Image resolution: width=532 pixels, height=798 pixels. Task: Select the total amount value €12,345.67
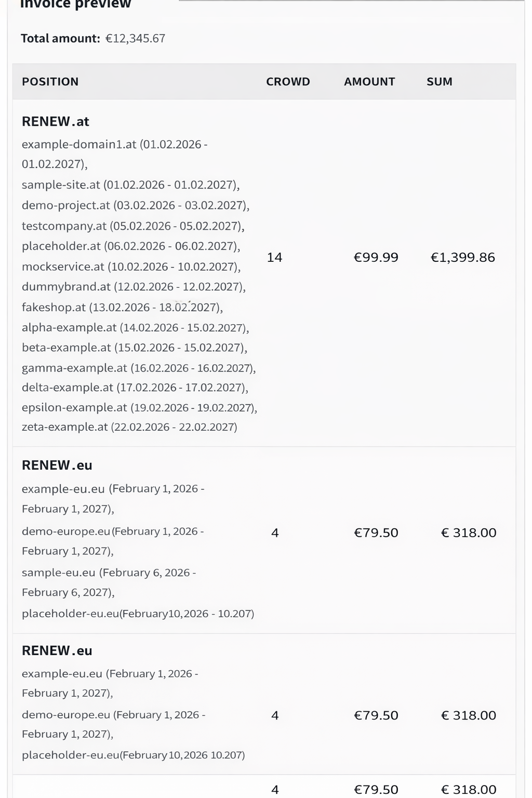click(135, 38)
